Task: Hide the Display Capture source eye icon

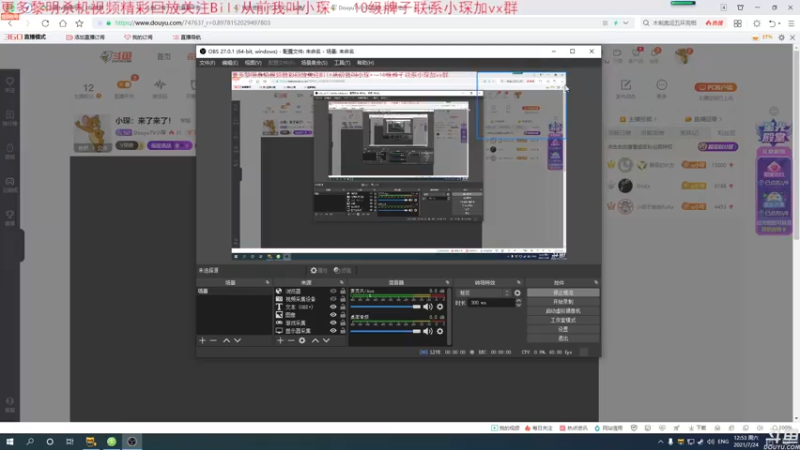Action: click(x=333, y=331)
